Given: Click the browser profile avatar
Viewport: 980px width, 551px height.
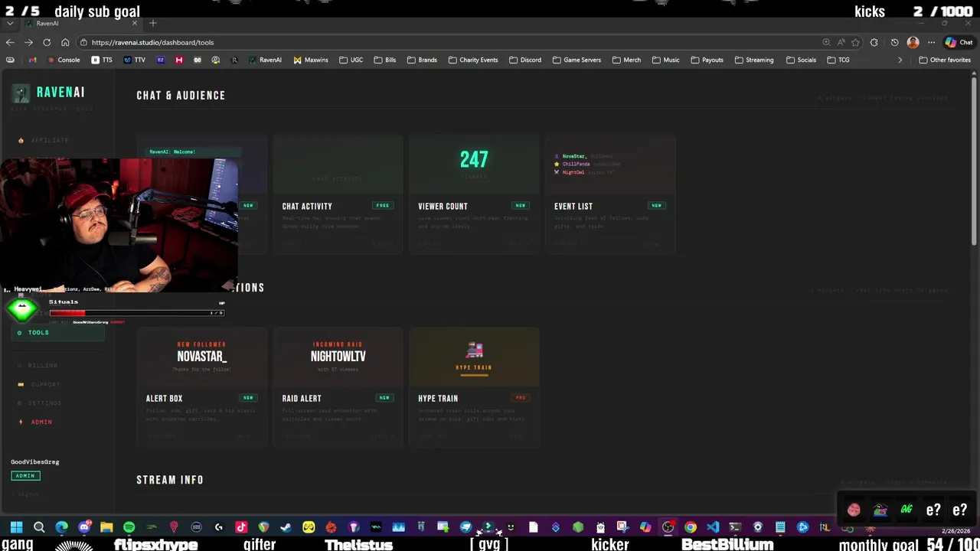Looking at the screenshot, I should click(913, 42).
